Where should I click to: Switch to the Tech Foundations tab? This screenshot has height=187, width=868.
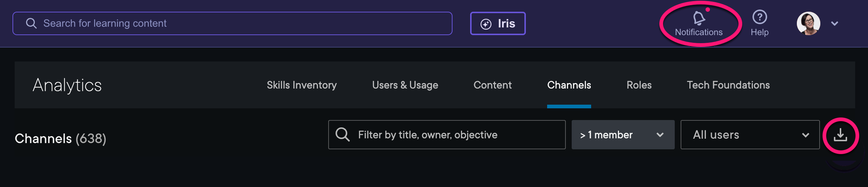[728, 85]
